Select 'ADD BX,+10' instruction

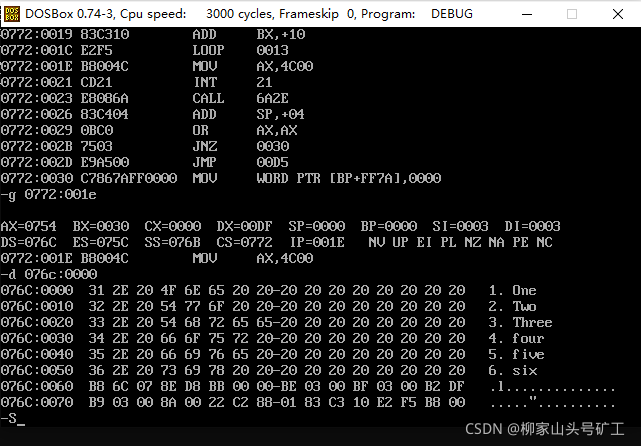pyautogui.click(x=249, y=34)
